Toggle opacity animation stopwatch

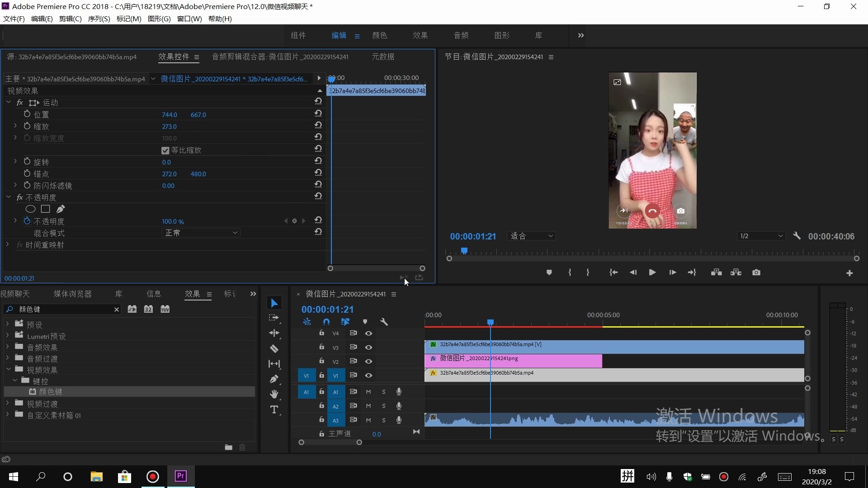click(x=27, y=221)
